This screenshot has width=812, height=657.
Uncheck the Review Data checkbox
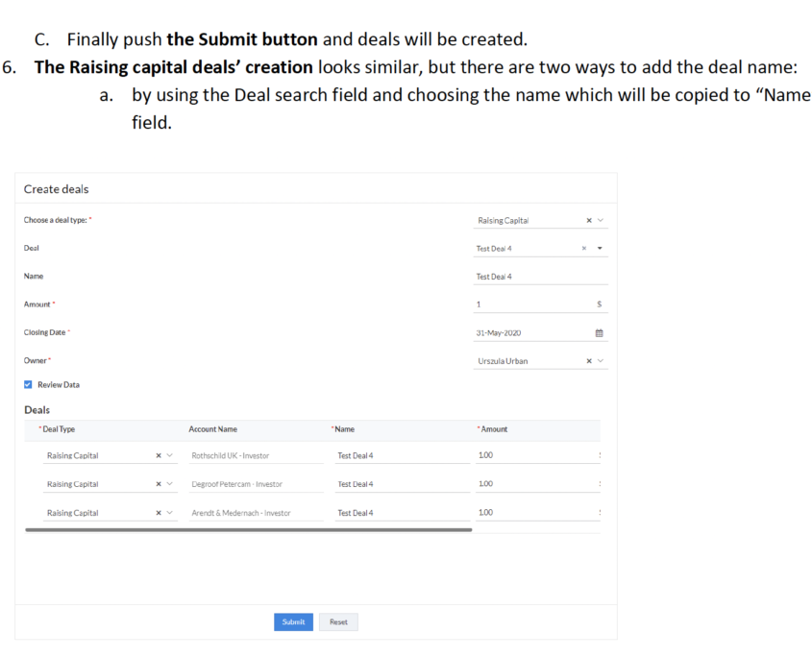point(28,384)
